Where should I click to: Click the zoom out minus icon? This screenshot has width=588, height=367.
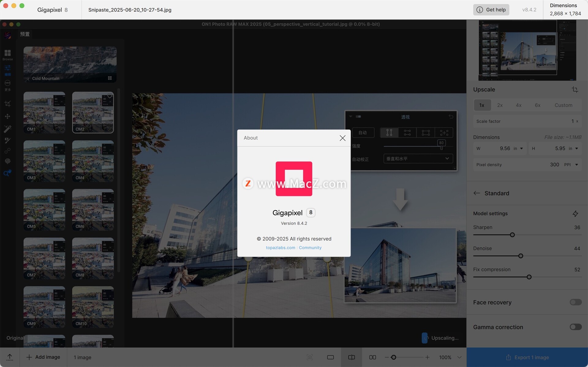click(386, 358)
